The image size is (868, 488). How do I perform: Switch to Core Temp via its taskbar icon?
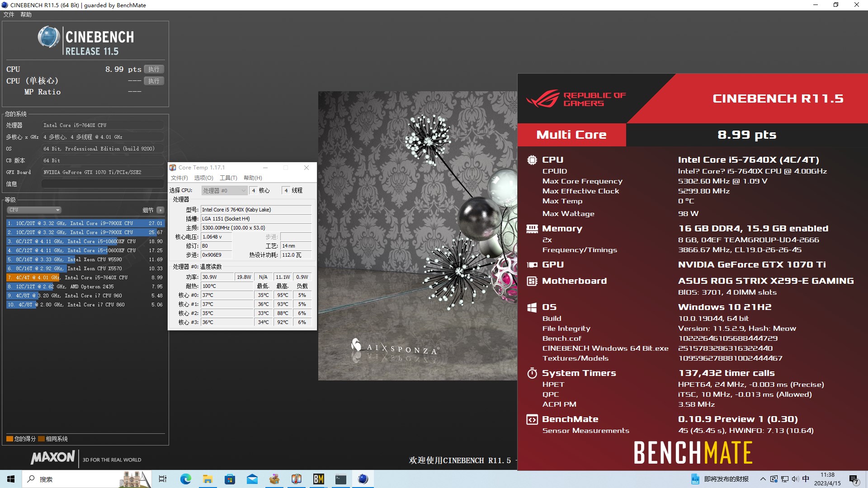click(297, 479)
